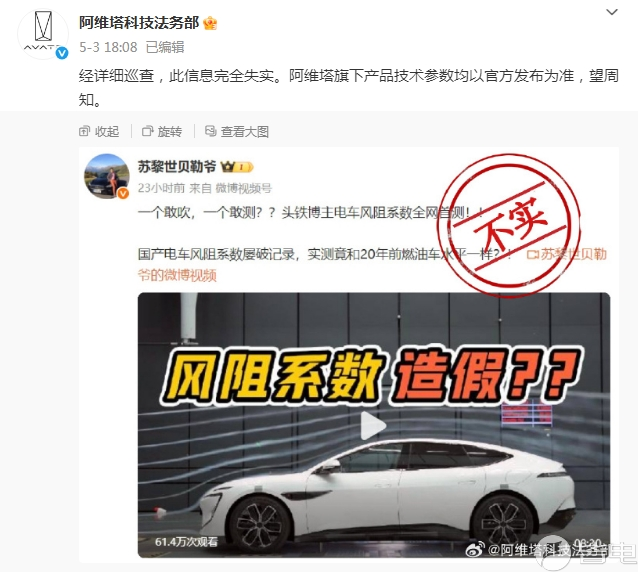Screen dimensions: 638x572
Task: Expand the post options chevron
Action: [612, 12]
